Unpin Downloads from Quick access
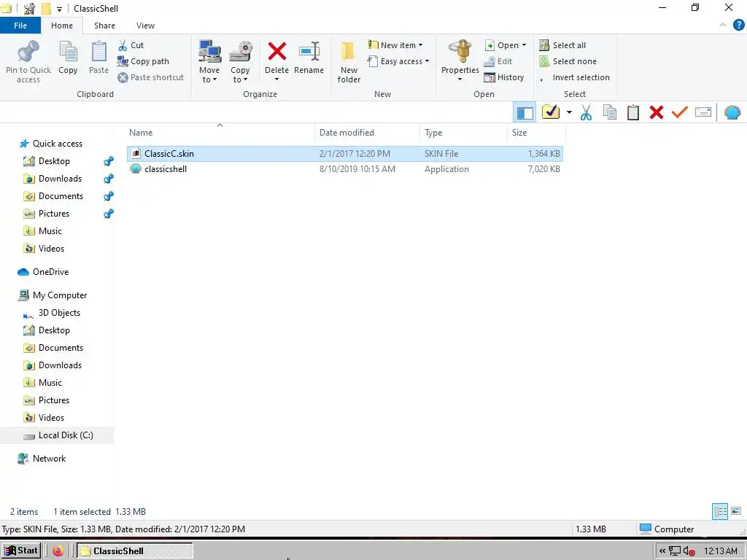This screenshot has height=560, width=747. [x=109, y=179]
